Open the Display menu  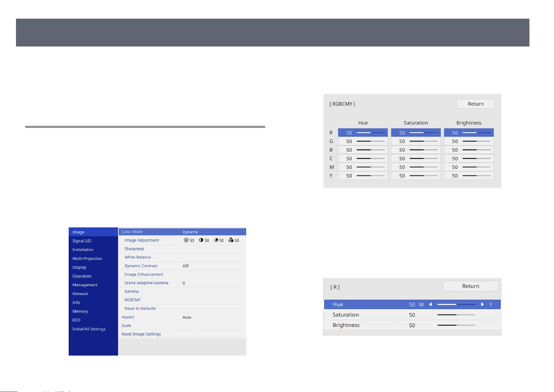pyautogui.click(x=93, y=267)
